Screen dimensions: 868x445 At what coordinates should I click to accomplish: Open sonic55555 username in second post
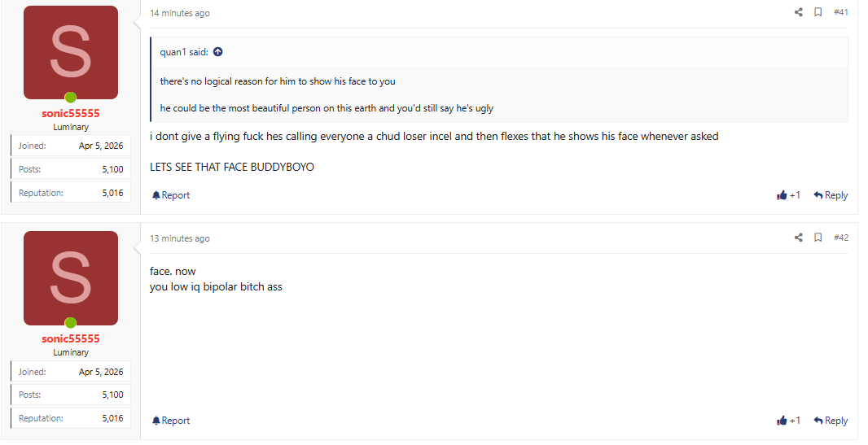pyautogui.click(x=71, y=339)
